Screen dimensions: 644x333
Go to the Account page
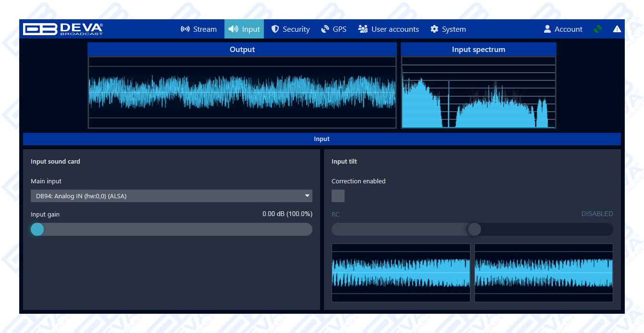563,29
